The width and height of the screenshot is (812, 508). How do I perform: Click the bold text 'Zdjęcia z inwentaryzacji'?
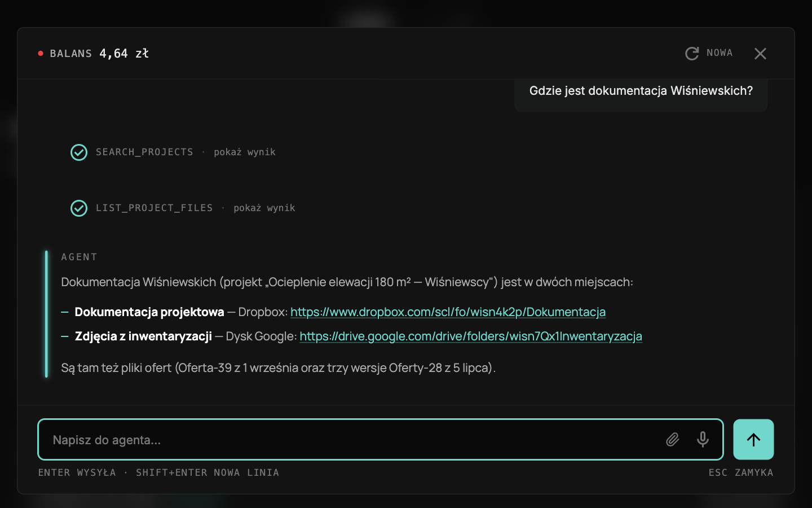click(143, 336)
